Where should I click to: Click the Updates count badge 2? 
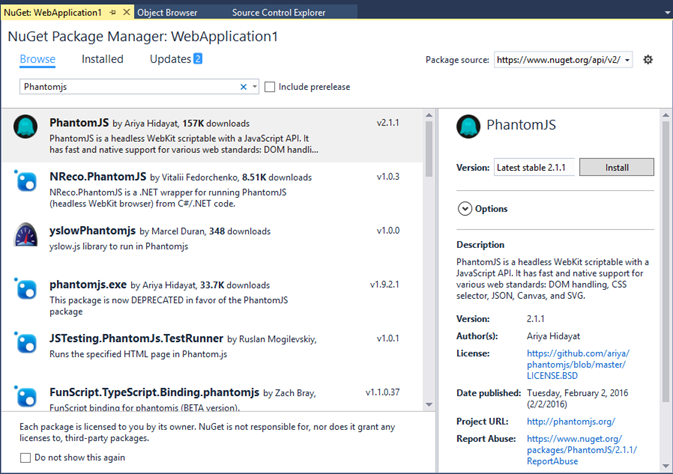click(x=197, y=58)
